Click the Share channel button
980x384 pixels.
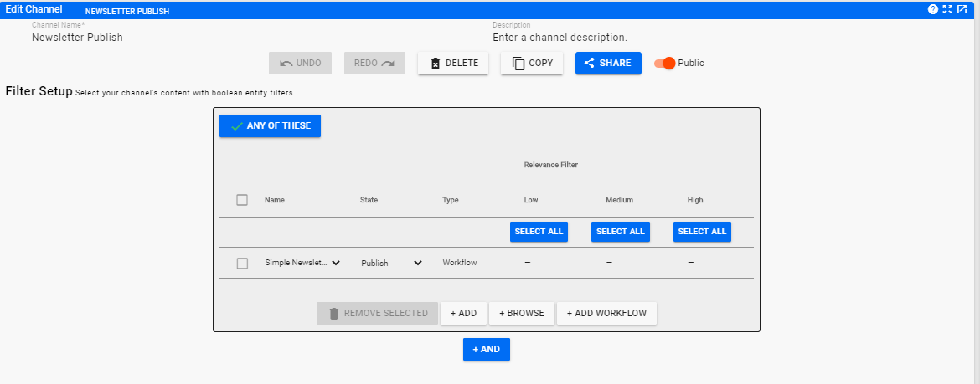608,63
